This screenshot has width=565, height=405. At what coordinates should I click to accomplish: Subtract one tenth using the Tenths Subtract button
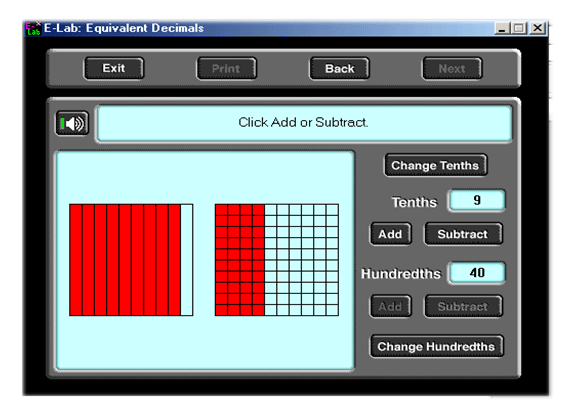tap(463, 234)
